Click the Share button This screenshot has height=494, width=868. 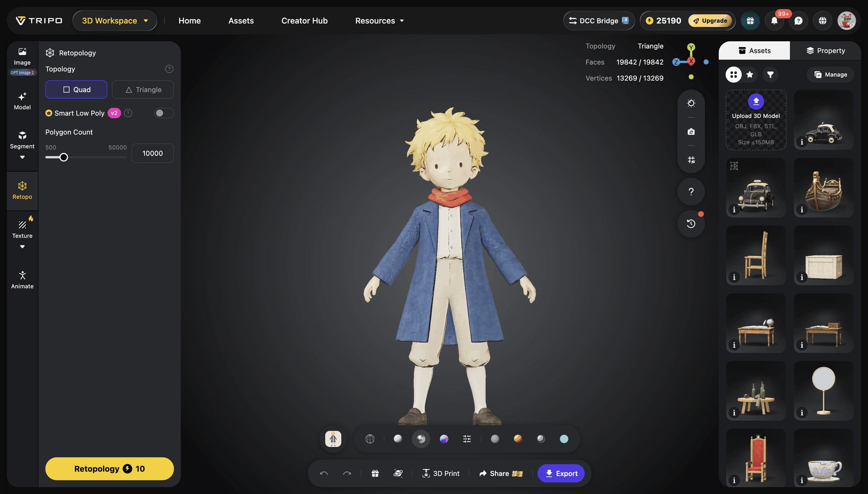(x=501, y=473)
